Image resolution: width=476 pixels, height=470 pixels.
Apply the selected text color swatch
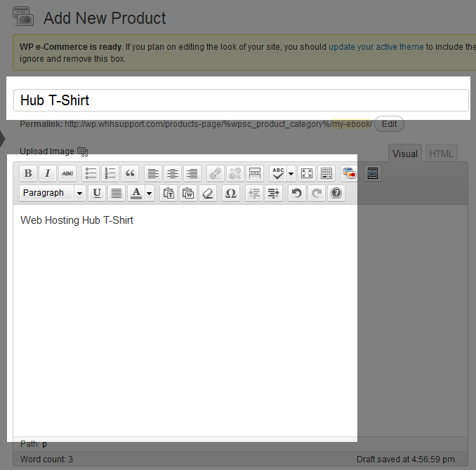pos(136,193)
